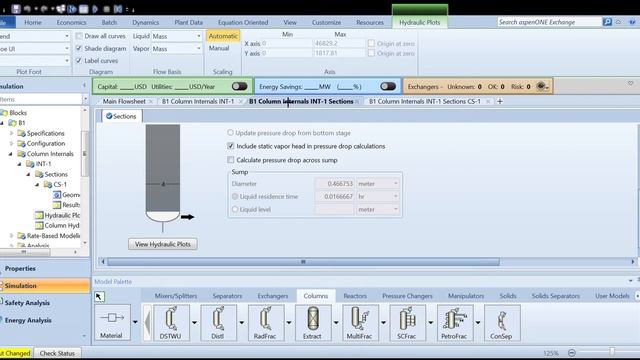Close the B1 Column Internals INT-1 tab
This screenshot has height=360, width=640.
241,101
